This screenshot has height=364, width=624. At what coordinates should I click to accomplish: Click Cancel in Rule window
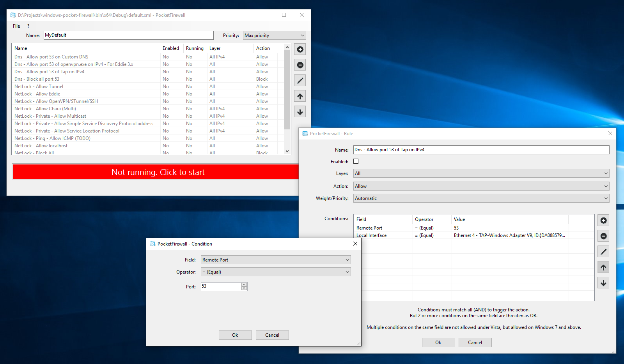pos(475,343)
